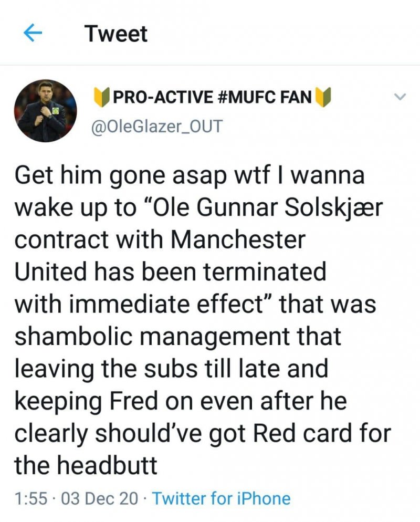Open the author's profile picture
Viewport: 420px width, 522px height.
[x=45, y=111]
